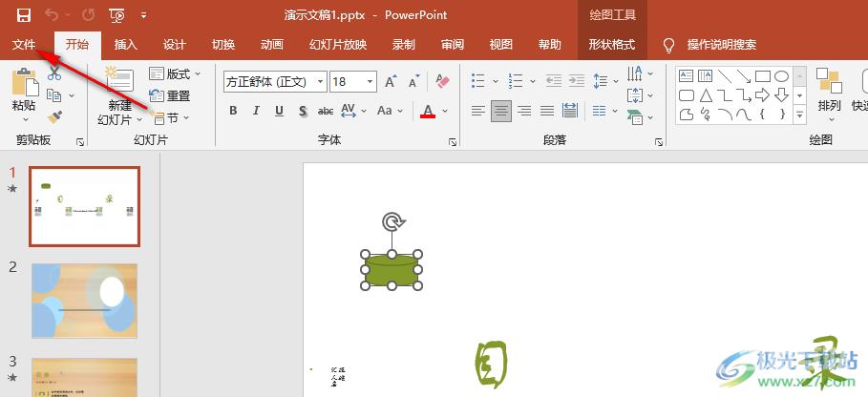Screen dimensions: 868x397
Task: Click the 重置 reset slide button
Action: 170,95
